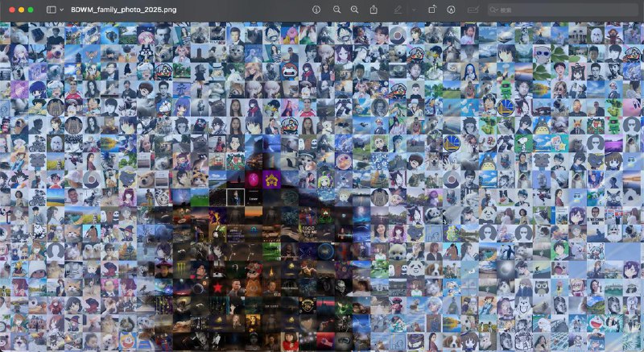Toggle the sidebar view button
The width and height of the screenshot is (644, 352).
[x=51, y=10]
